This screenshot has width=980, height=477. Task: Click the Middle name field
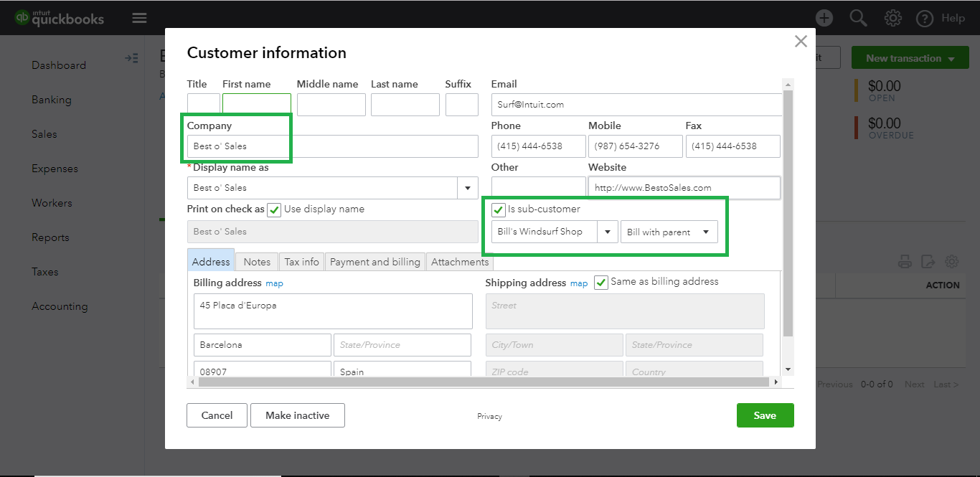pyautogui.click(x=331, y=105)
